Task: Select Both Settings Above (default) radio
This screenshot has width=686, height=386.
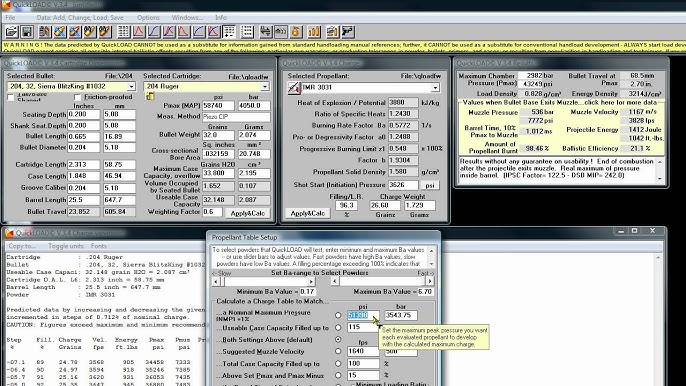Action: tap(338, 339)
